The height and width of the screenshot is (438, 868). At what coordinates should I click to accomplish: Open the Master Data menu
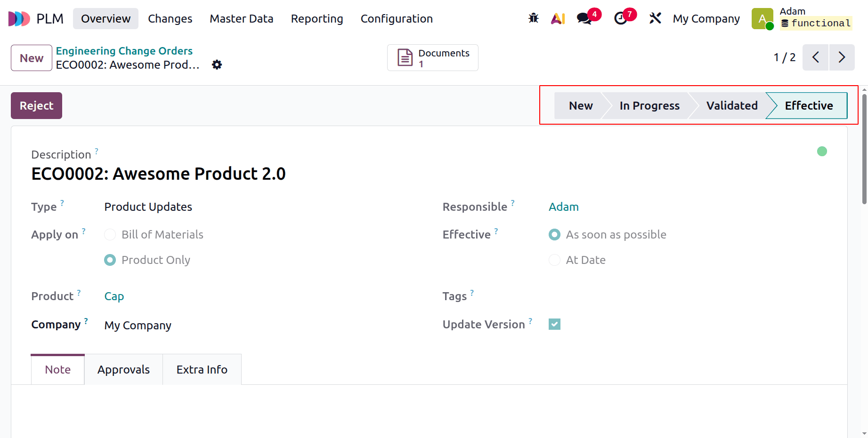pyautogui.click(x=242, y=18)
